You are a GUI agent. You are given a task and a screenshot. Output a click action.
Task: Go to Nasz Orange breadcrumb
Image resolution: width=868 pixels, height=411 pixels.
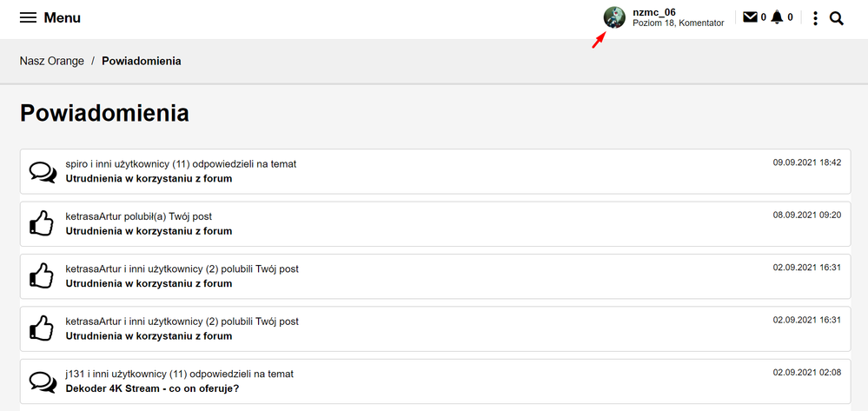pos(52,62)
